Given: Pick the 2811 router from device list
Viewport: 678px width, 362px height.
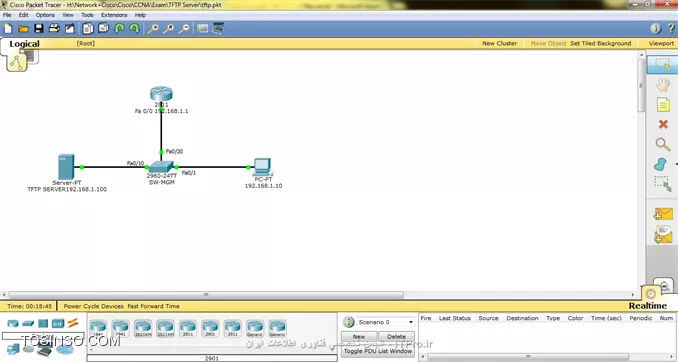Looking at the screenshot, I should 188,329.
